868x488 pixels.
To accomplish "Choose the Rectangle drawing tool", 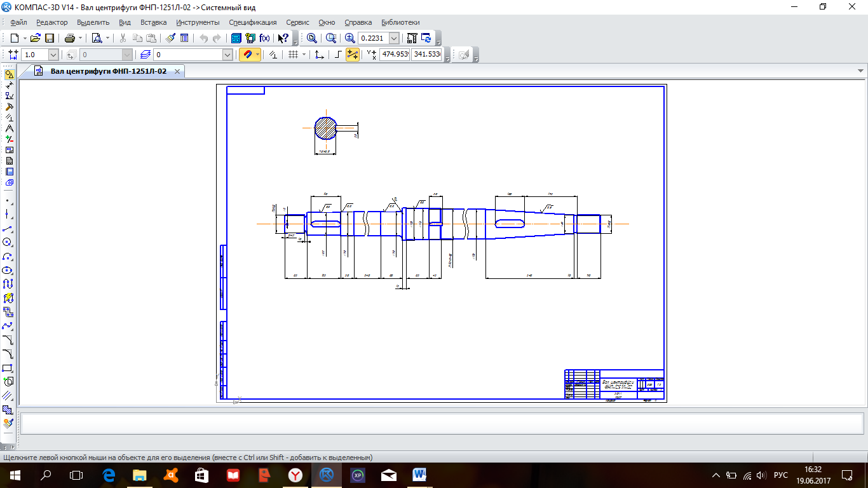I will 8,368.
